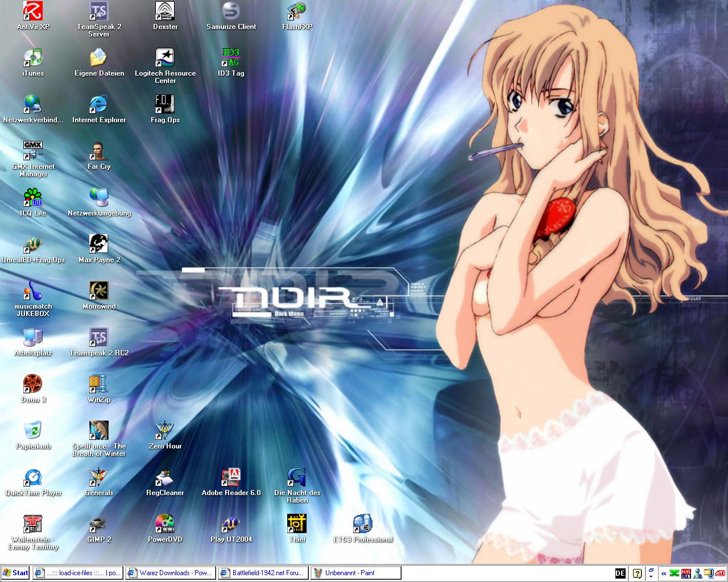Click the green X tray icon
The height and width of the screenshot is (582, 728).
coord(675,573)
